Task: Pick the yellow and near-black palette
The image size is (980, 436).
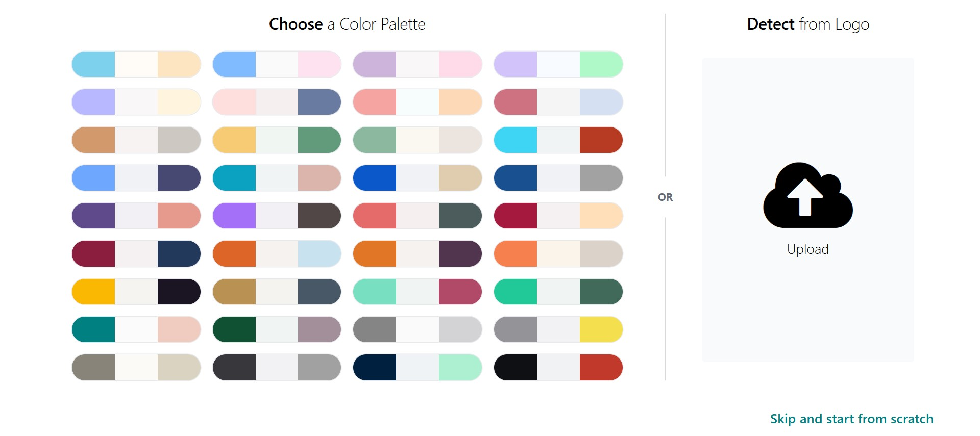Action: pos(136,292)
